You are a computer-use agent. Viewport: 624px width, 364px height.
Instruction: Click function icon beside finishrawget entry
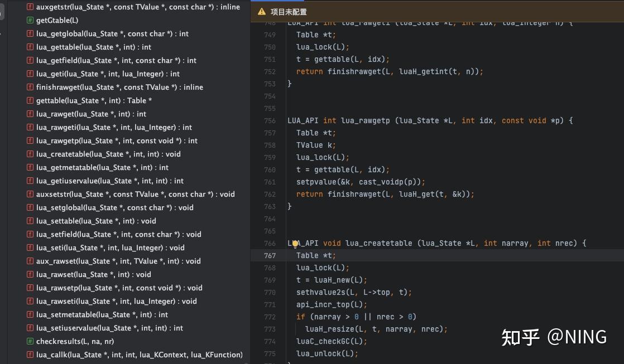click(30, 88)
